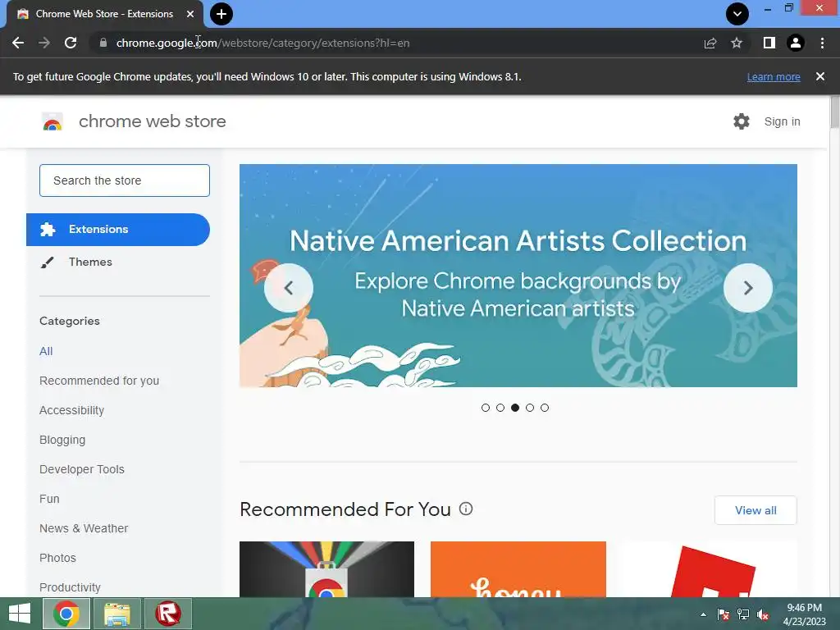840x630 pixels.
Task: Jump to the fifth carousel slide dot
Action: click(545, 408)
